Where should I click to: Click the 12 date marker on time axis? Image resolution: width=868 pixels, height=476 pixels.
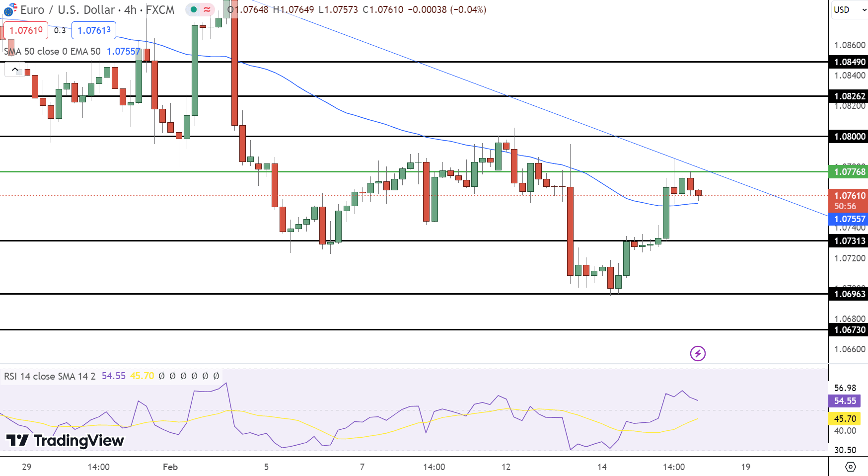click(x=506, y=467)
